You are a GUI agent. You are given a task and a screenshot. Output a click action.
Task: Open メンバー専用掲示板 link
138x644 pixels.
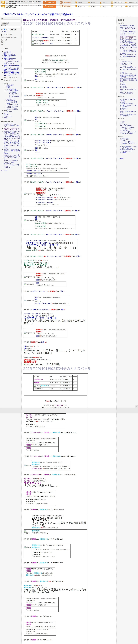click(12, 102)
